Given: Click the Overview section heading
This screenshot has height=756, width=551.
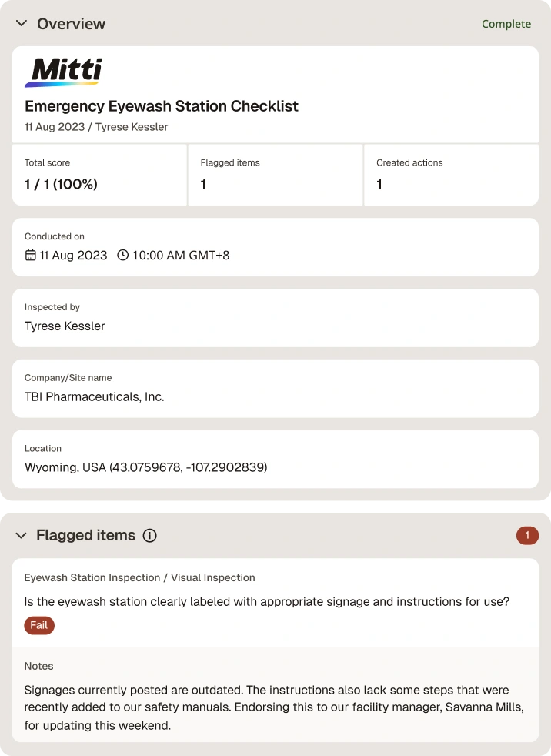Looking at the screenshot, I should (x=71, y=24).
